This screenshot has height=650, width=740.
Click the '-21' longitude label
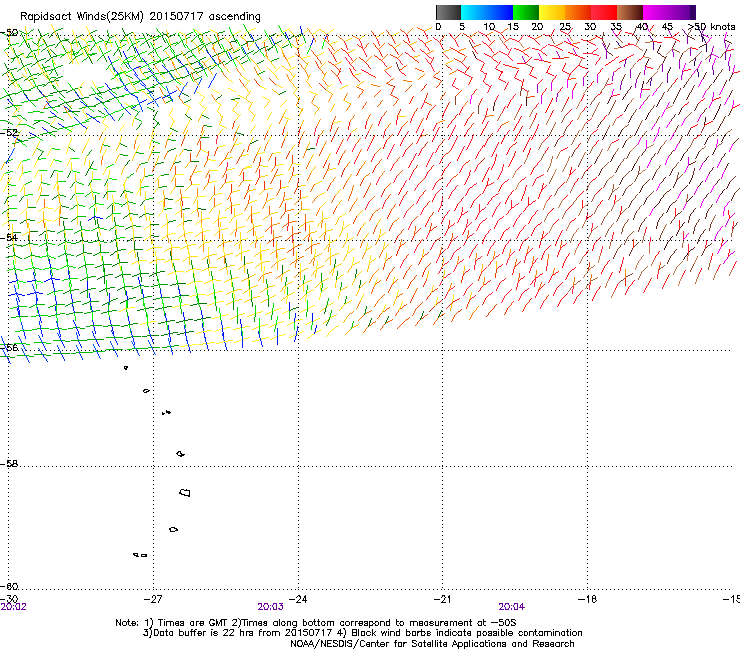pos(442,599)
